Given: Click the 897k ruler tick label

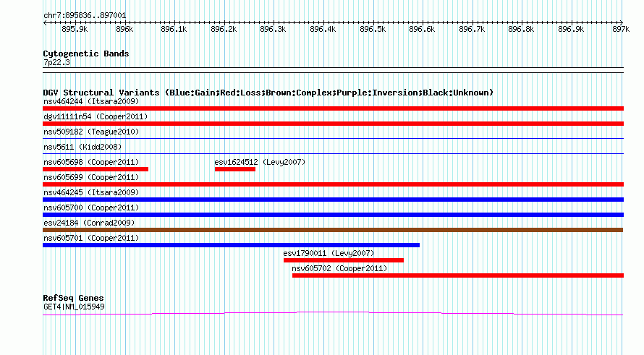Looking at the screenshot, I should tap(621, 29).
